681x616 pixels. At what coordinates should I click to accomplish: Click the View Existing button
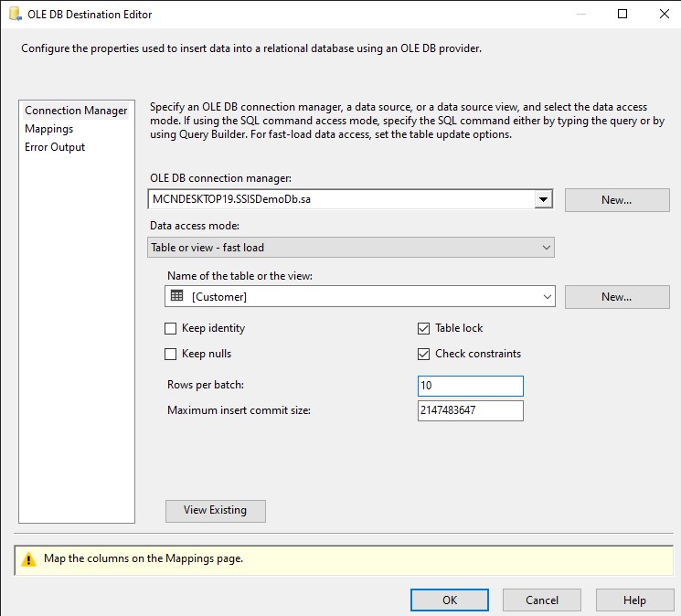(x=216, y=511)
